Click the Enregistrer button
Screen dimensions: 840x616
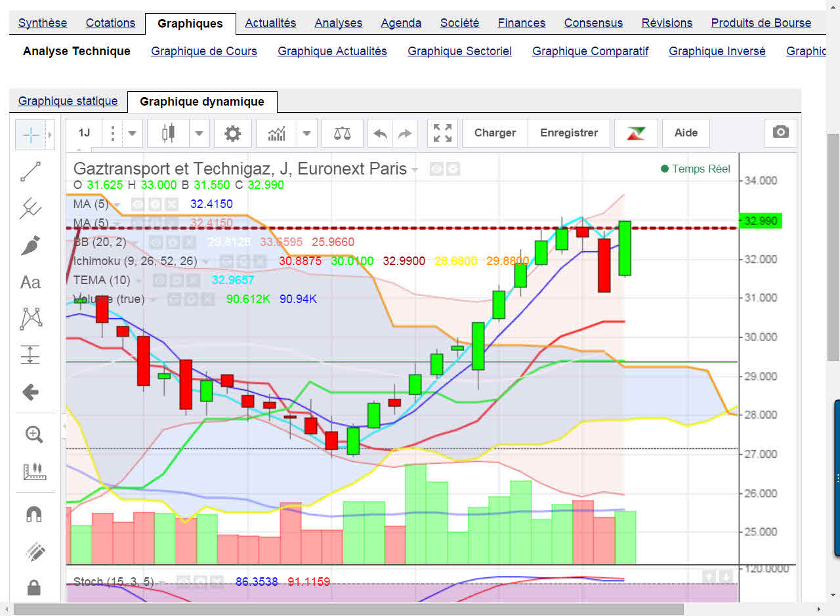pos(569,133)
